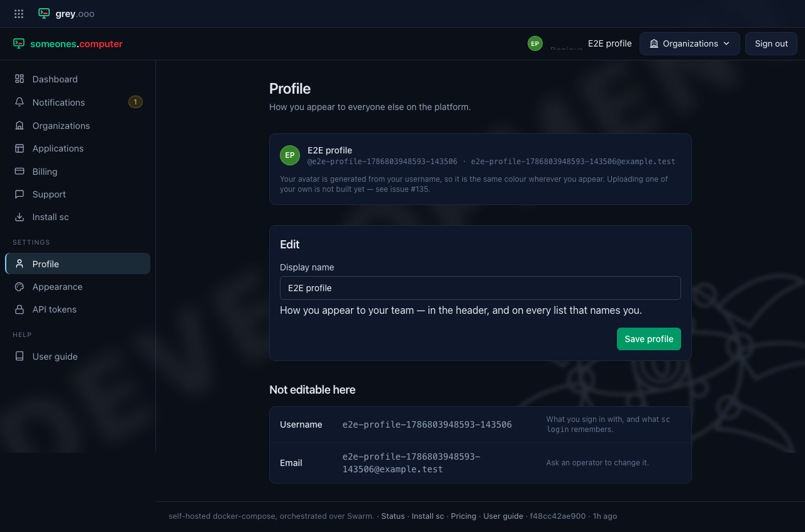Open the apps grid launcher icon
This screenshot has height=532, width=805.
click(x=19, y=13)
